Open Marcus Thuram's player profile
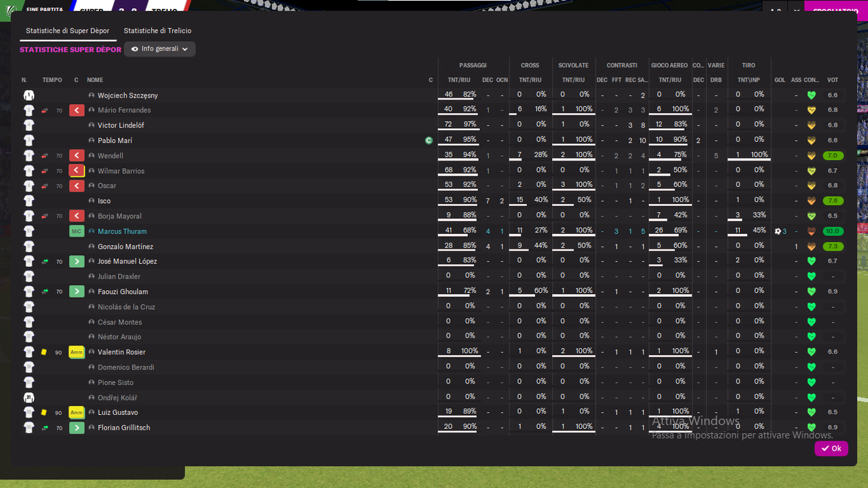The width and height of the screenshot is (868, 488). coord(122,232)
